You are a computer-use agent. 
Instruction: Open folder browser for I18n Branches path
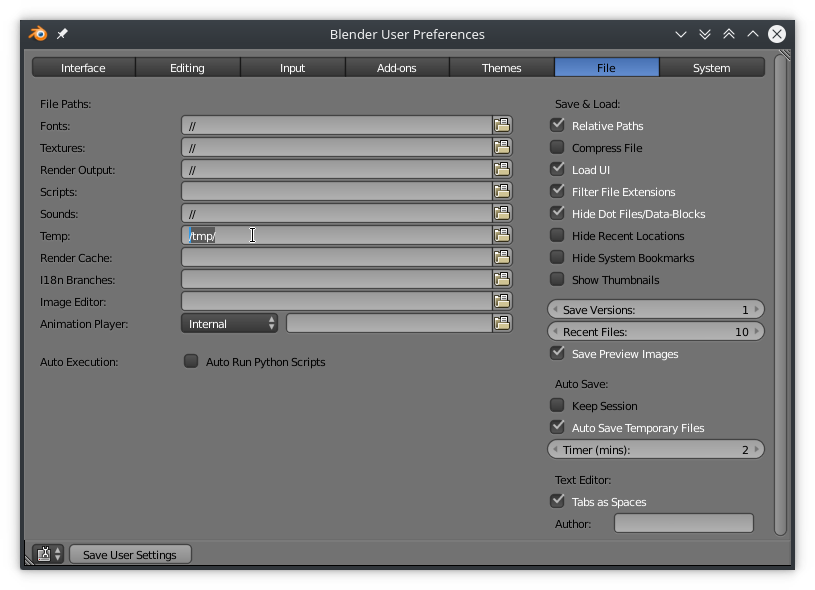pos(502,279)
